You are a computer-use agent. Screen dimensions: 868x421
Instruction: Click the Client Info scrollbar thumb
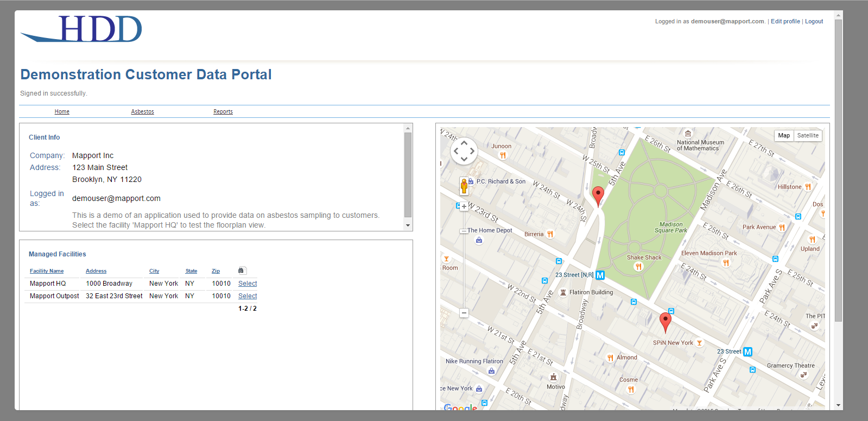pyautogui.click(x=408, y=175)
